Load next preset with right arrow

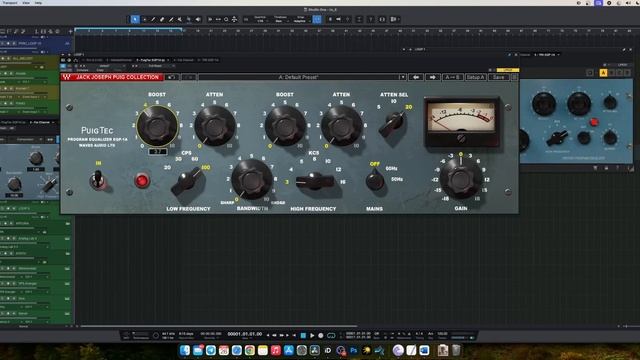point(432,77)
